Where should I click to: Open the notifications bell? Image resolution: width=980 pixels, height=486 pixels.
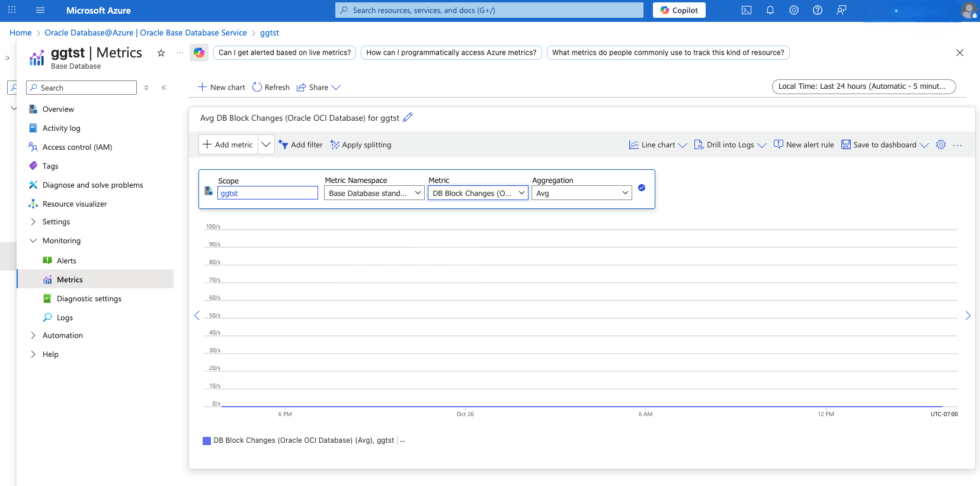(770, 10)
